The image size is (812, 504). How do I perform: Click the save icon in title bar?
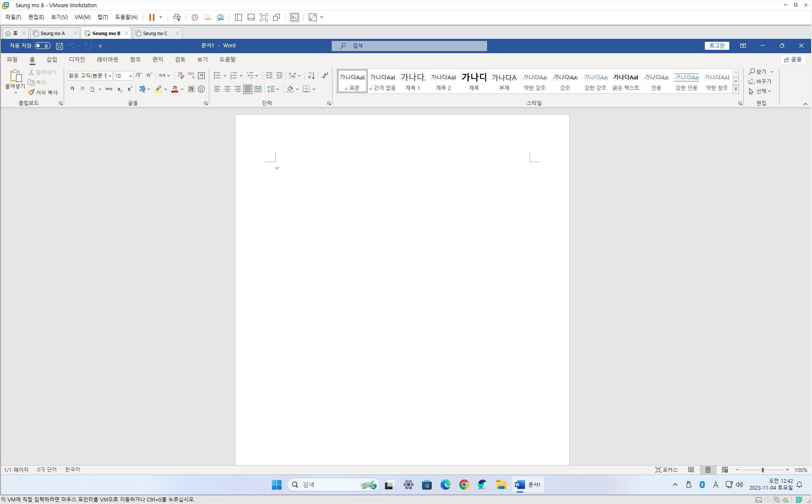click(x=60, y=46)
